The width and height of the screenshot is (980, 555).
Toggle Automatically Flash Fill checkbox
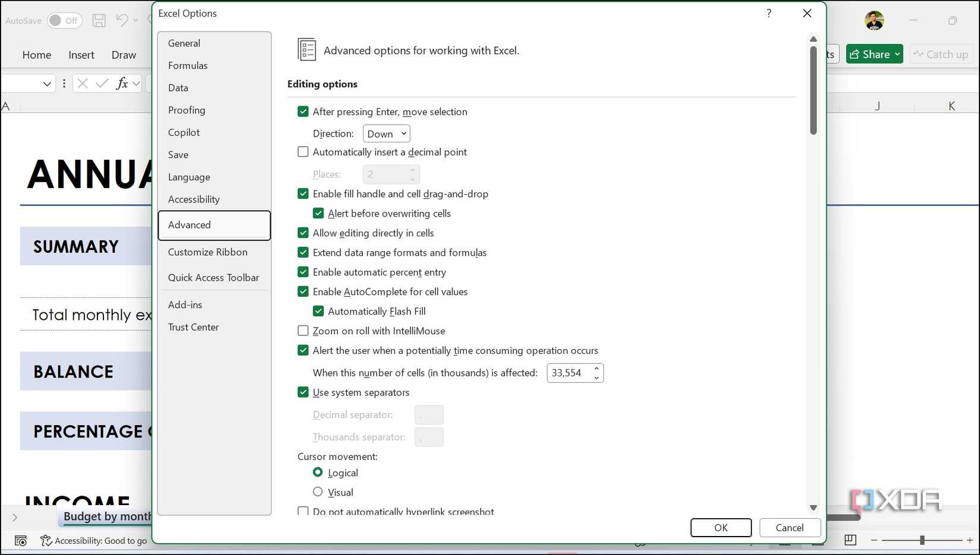point(318,311)
